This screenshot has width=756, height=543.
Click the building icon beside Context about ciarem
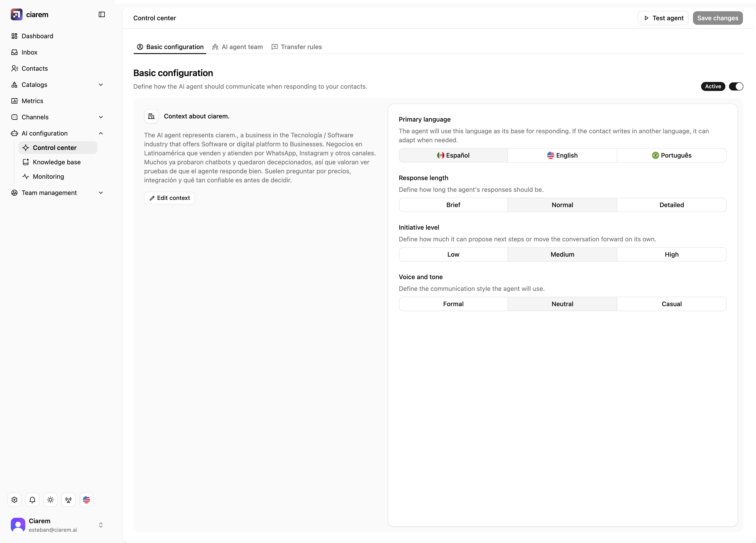(x=151, y=116)
